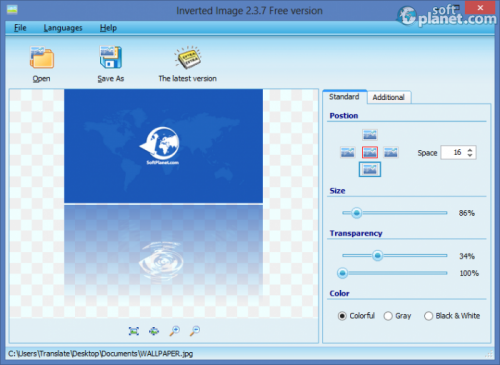Click the Save As floppy disk icon
Screen dimensions: 500x365
tap(111, 57)
